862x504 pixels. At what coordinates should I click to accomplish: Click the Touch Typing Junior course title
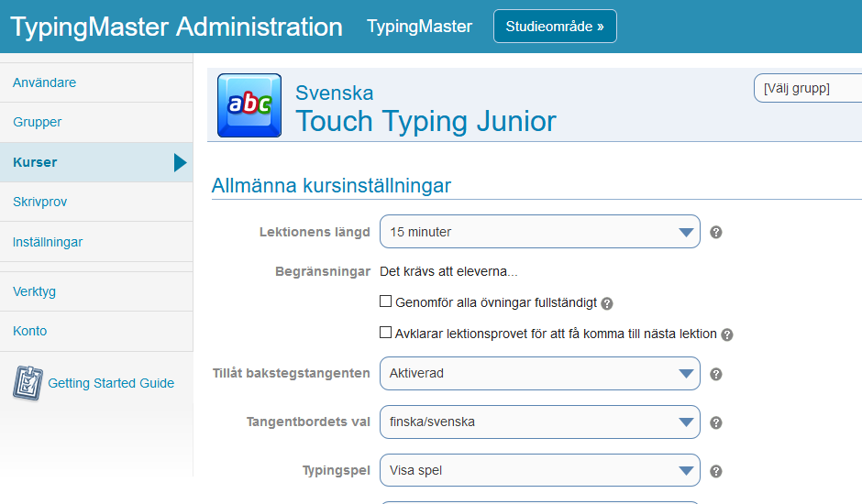pos(426,121)
